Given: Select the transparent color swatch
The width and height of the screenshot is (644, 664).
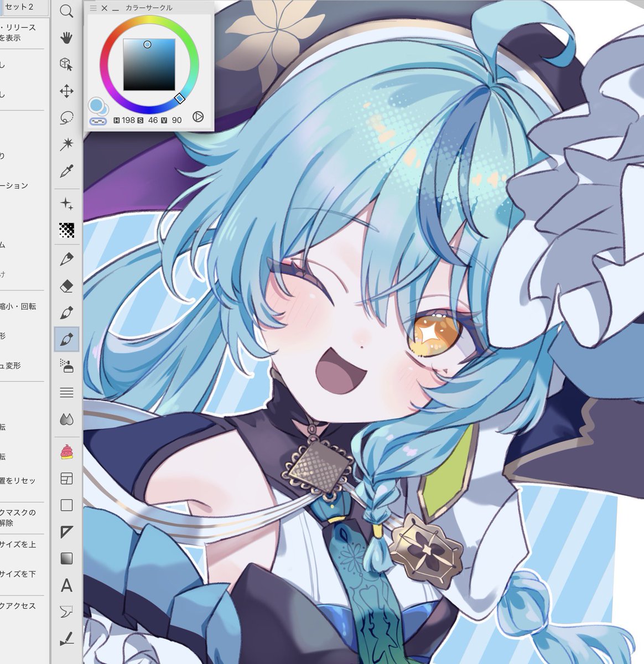Looking at the screenshot, I should click(98, 121).
